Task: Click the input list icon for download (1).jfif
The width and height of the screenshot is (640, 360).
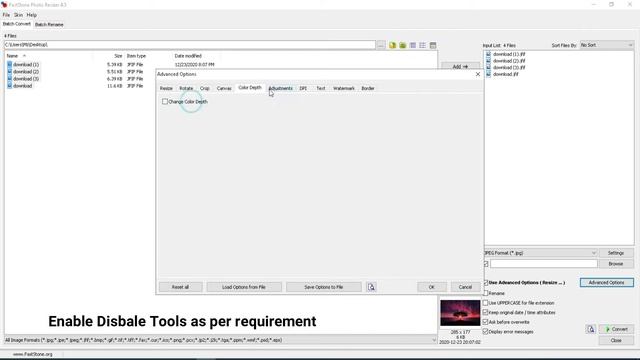Action: point(488,54)
